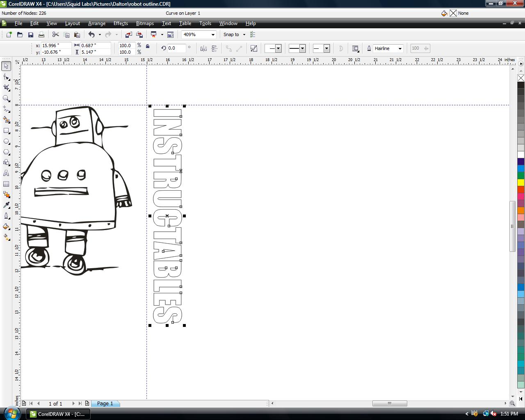Open the Effects menu
Image resolution: width=525 pixels, height=420 pixels.
pos(121,23)
